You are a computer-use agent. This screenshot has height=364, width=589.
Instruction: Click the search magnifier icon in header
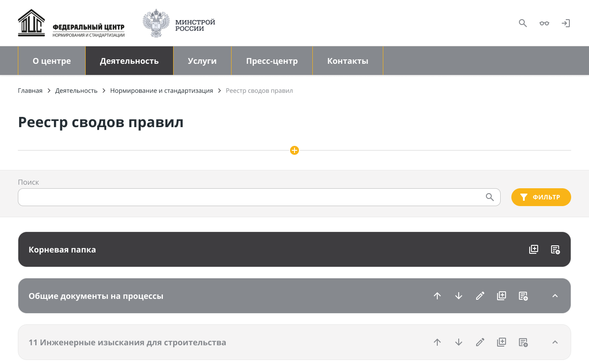(523, 23)
